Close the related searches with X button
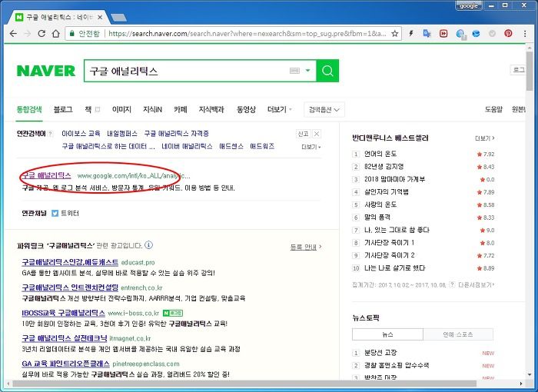Image resolution: width=538 pixels, height=392 pixels. pyautogui.click(x=317, y=134)
